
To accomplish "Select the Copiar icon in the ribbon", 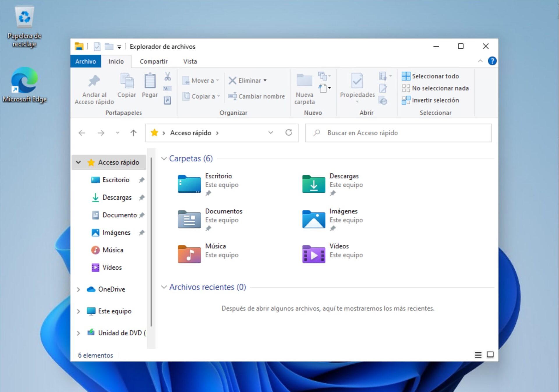I will (x=126, y=84).
